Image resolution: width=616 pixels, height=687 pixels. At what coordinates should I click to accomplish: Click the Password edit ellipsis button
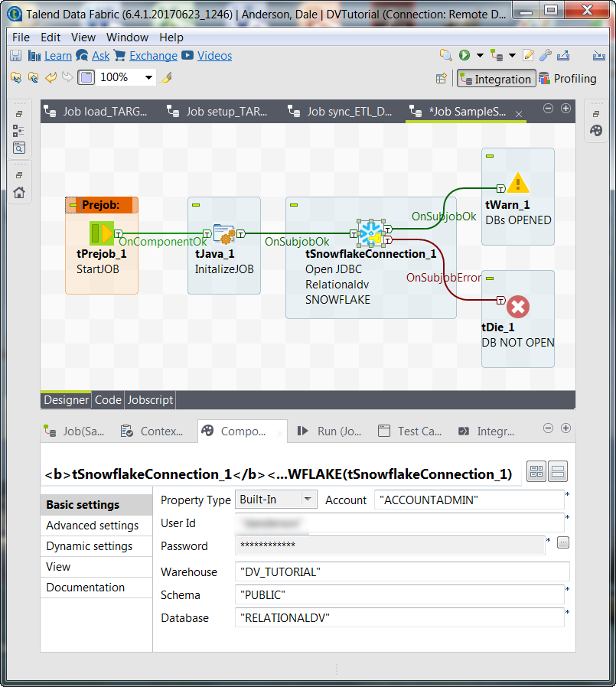tap(562, 542)
